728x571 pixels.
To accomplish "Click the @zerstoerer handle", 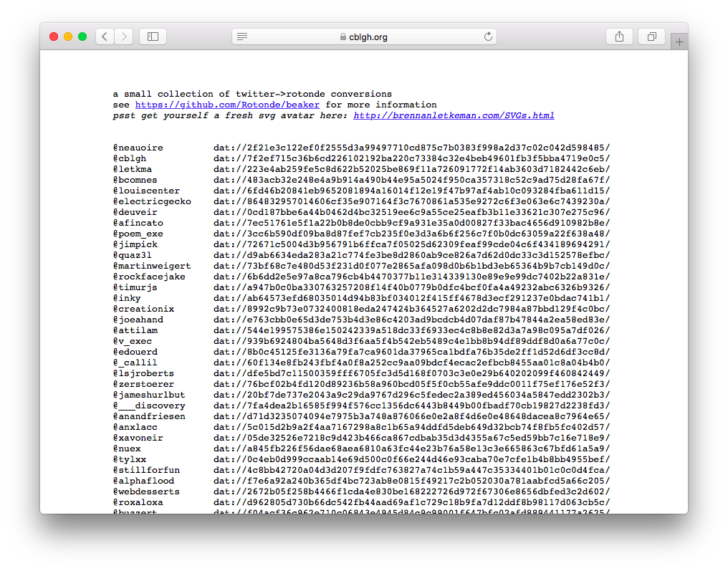I will point(144,384).
